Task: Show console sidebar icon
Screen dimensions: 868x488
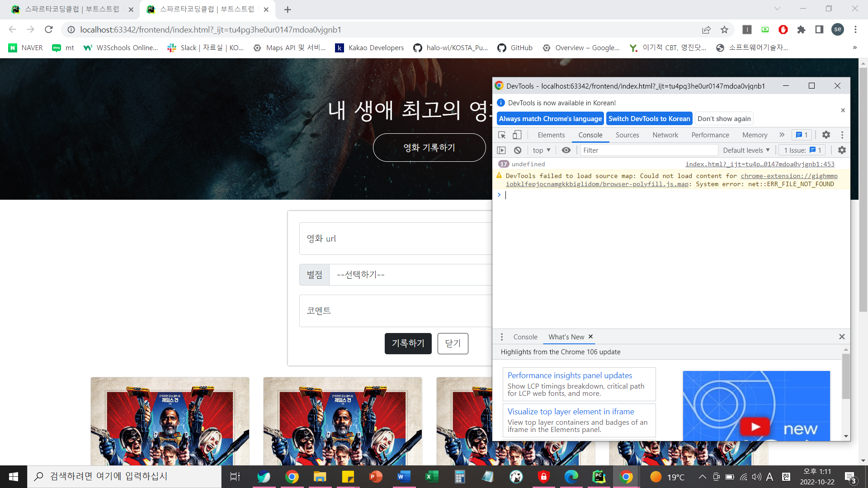Action: (x=501, y=150)
